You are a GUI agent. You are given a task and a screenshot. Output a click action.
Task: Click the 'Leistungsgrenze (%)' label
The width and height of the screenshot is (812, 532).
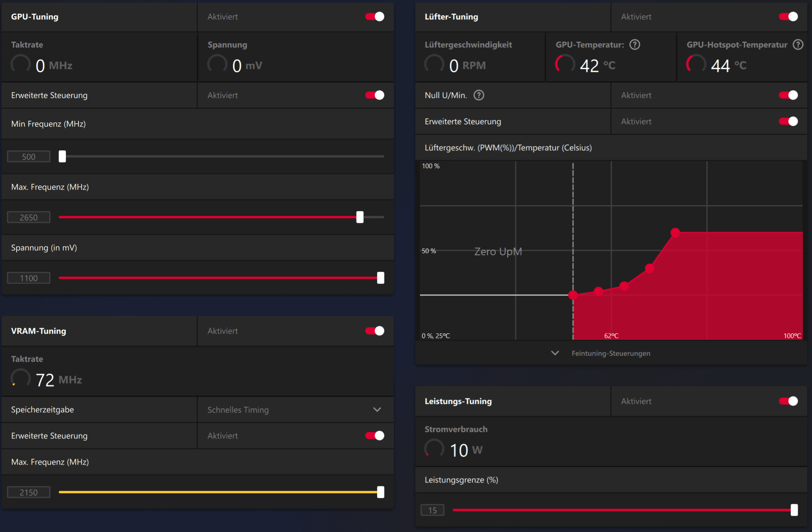coord(461,480)
